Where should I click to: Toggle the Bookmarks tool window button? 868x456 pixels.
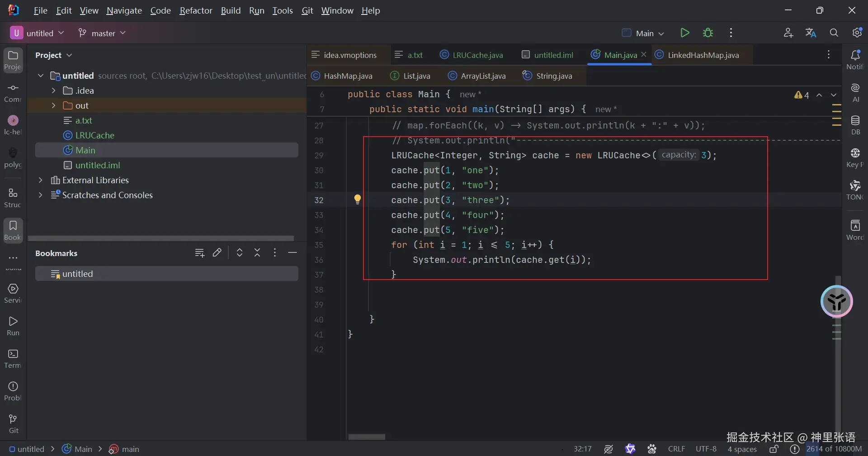pyautogui.click(x=13, y=230)
